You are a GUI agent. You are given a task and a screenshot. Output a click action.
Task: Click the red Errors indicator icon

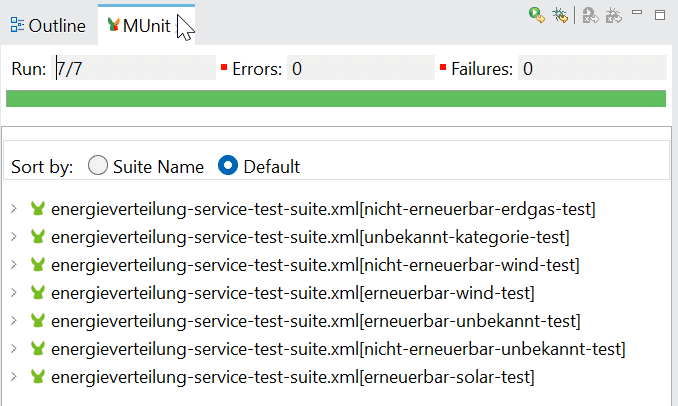coord(224,67)
